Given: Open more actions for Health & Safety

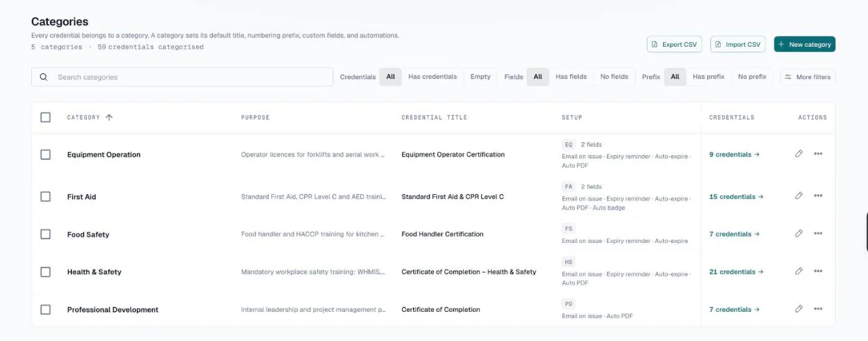Looking at the screenshot, I should pos(818,271).
